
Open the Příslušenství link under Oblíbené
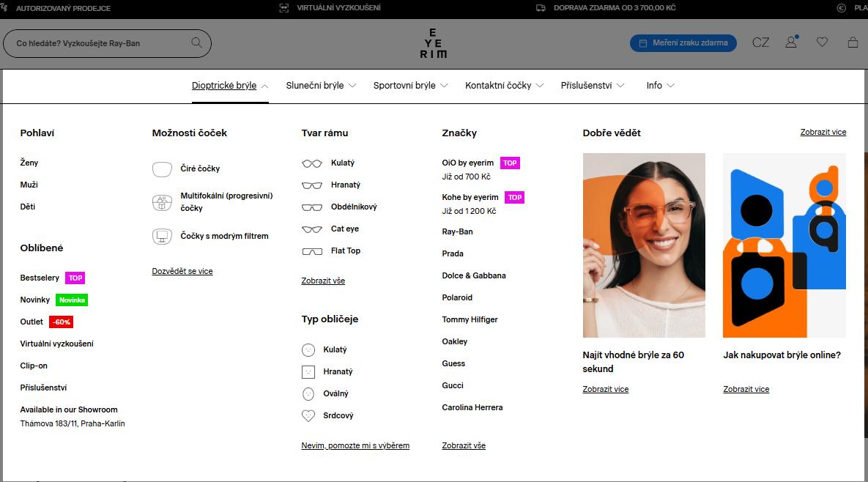point(43,388)
